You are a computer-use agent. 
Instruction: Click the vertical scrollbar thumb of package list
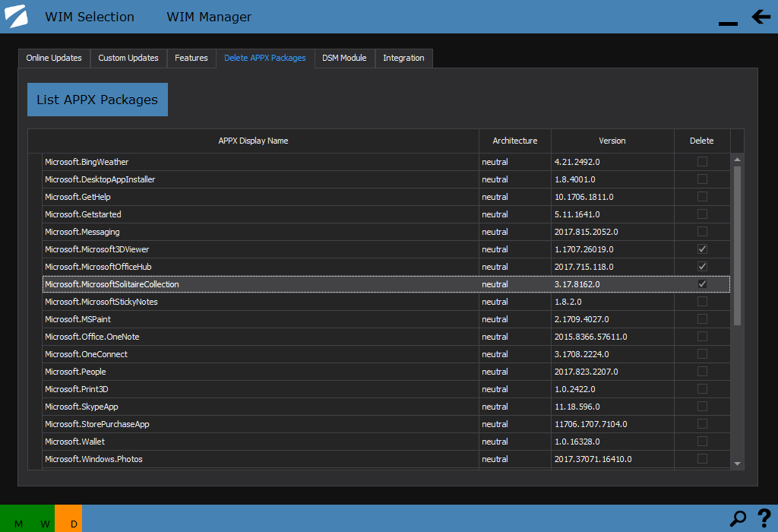coord(737,245)
